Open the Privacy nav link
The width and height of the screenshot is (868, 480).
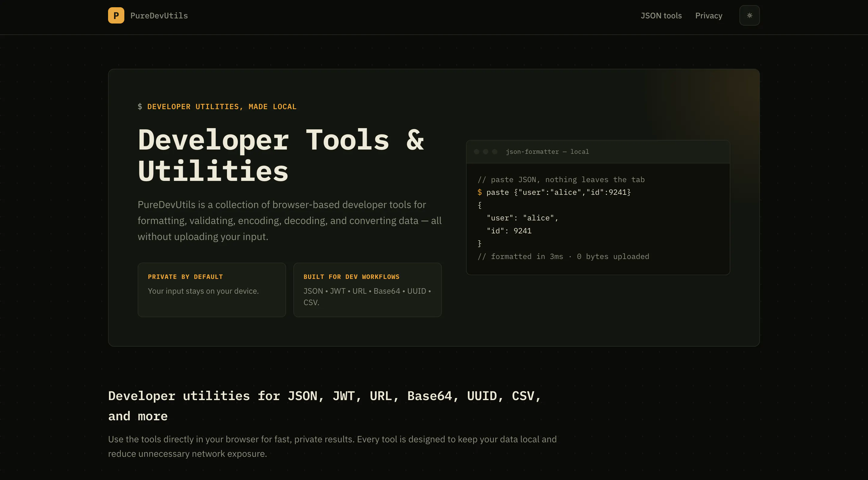709,15
